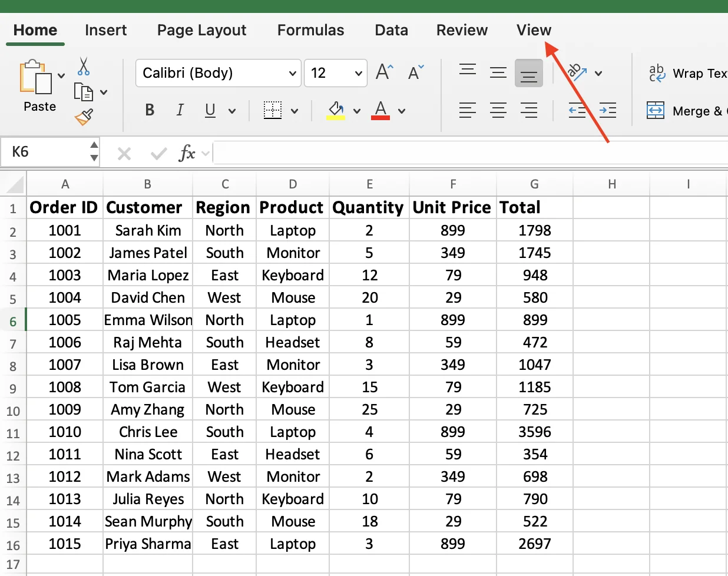Image resolution: width=728 pixels, height=576 pixels.
Task: Open the fill color dropdown arrow
Action: 358,110
